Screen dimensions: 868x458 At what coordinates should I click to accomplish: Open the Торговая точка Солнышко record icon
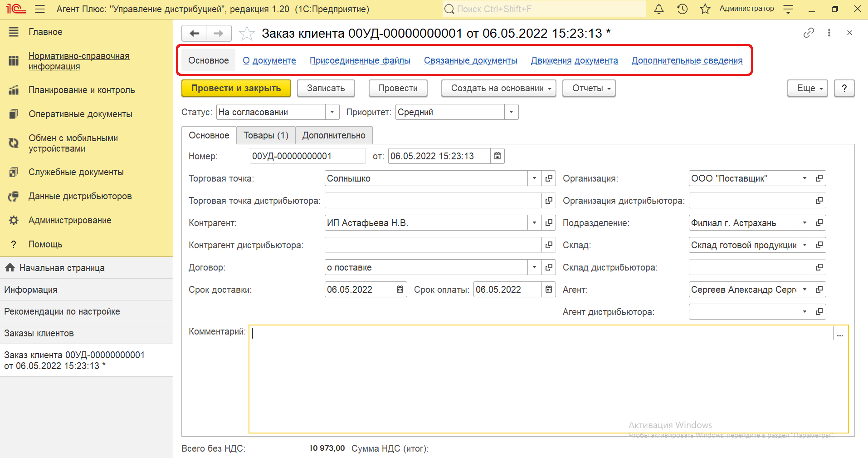point(549,178)
